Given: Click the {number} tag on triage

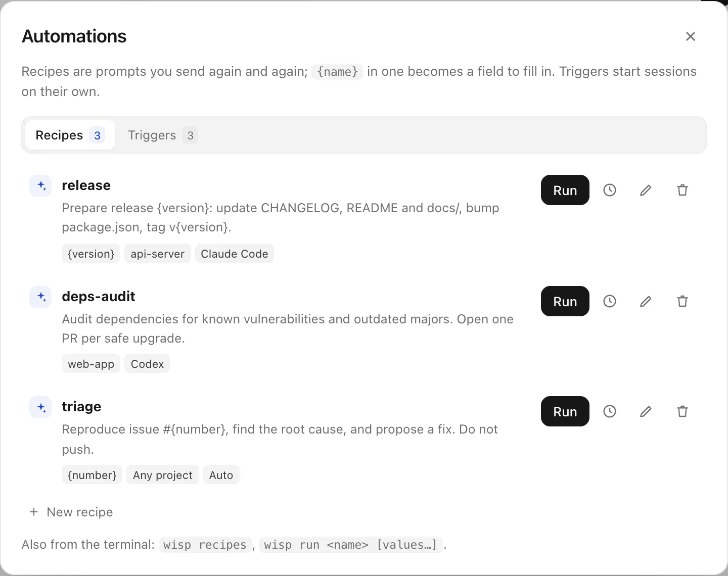Looking at the screenshot, I should click(x=92, y=475).
